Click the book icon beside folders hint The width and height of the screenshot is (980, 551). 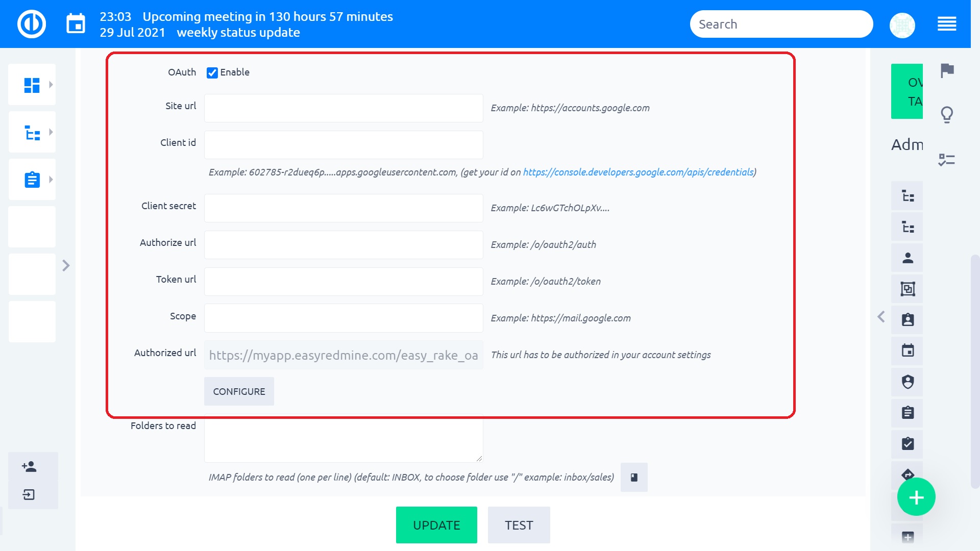coord(634,477)
